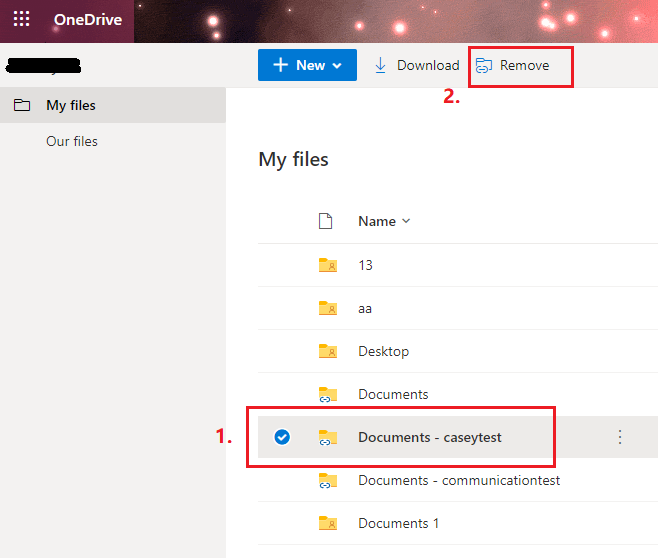Click the My files folder icon
This screenshot has width=658, height=558.
coord(22,105)
